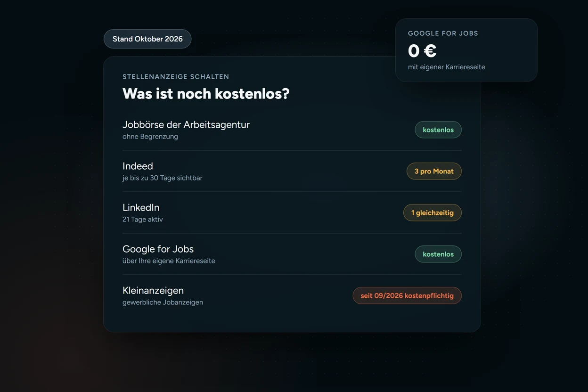The width and height of the screenshot is (588, 392).
Task: Click the '0 €' price in the card
Action: click(422, 50)
